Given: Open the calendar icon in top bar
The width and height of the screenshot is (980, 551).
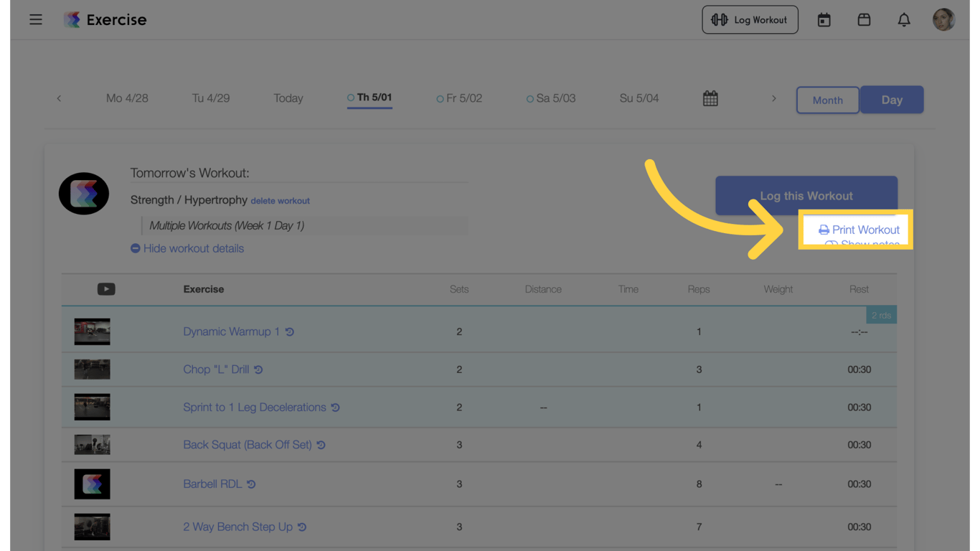Looking at the screenshot, I should [x=824, y=20].
